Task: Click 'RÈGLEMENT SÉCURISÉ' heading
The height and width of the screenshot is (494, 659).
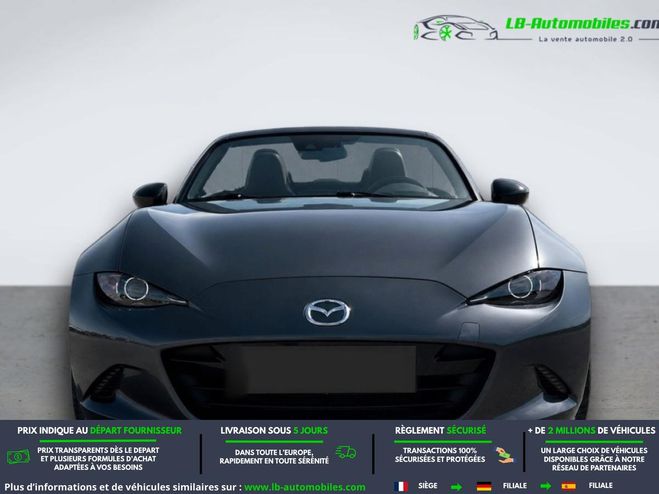Action: (440, 431)
